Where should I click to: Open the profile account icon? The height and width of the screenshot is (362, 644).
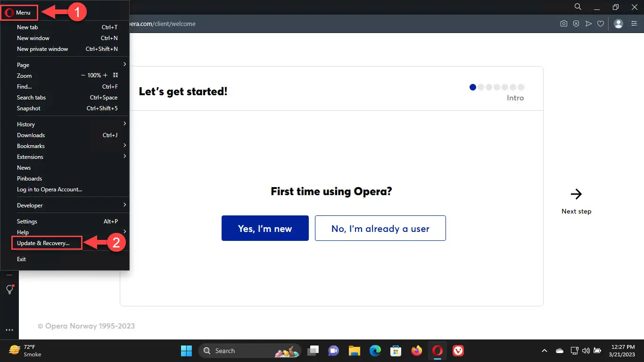click(619, 24)
